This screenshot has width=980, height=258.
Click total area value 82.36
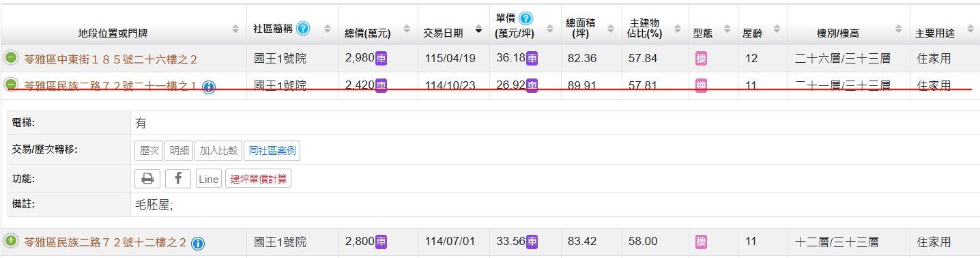tap(582, 59)
